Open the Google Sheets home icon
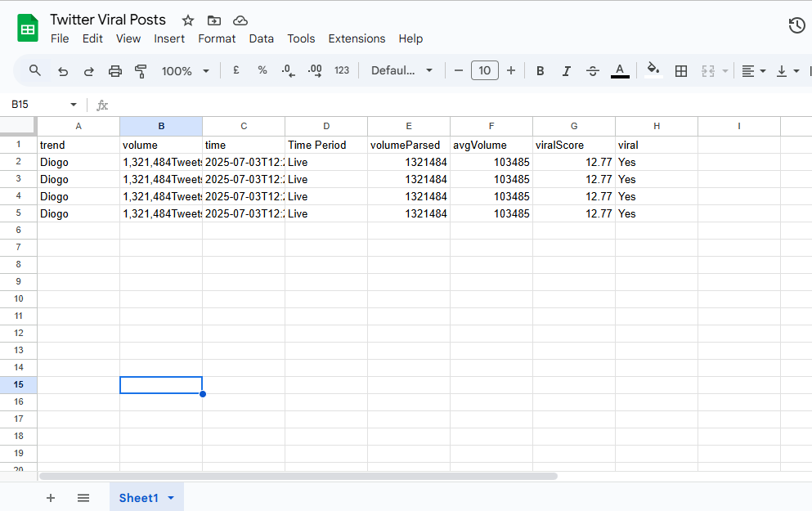 [x=28, y=29]
